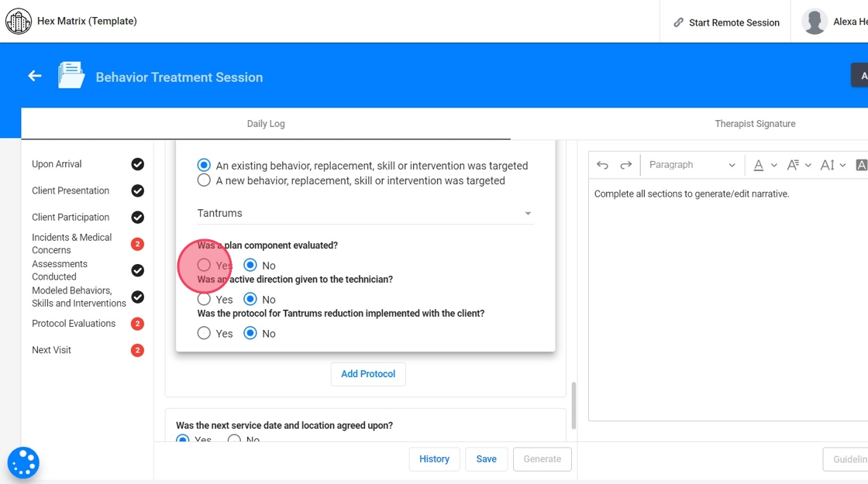Click the highlight color icon at the toolbar edge
Image resolution: width=868 pixels, height=484 pixels.
pos(861,165)
